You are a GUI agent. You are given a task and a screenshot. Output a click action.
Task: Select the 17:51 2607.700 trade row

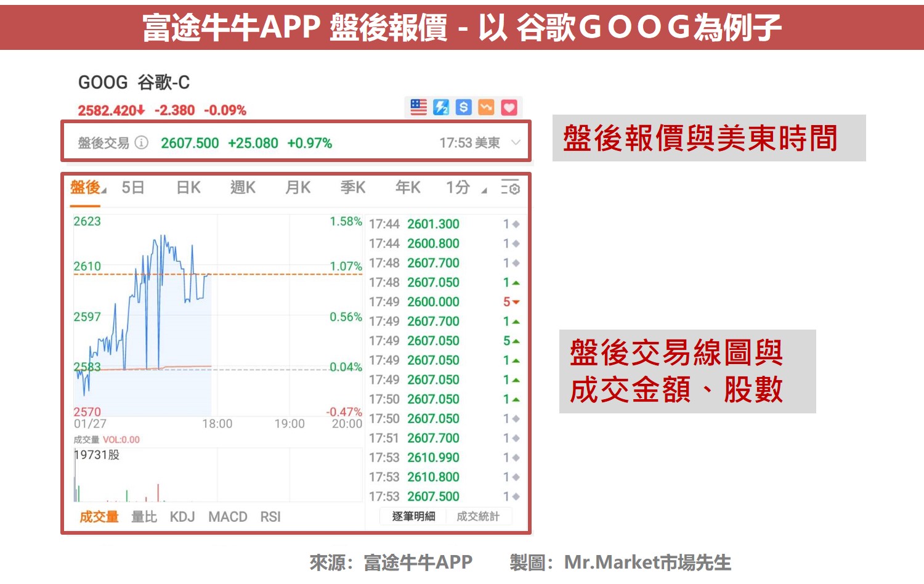tap(445, 438)
